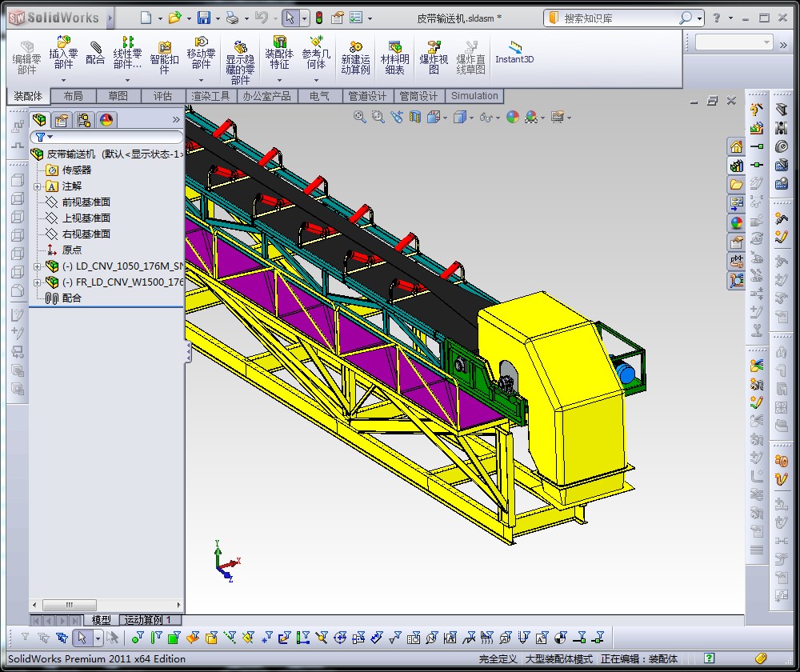This screenshot has width=800, height=672.
Task: Click the status bar help question icon
Action: coord(709,658)
